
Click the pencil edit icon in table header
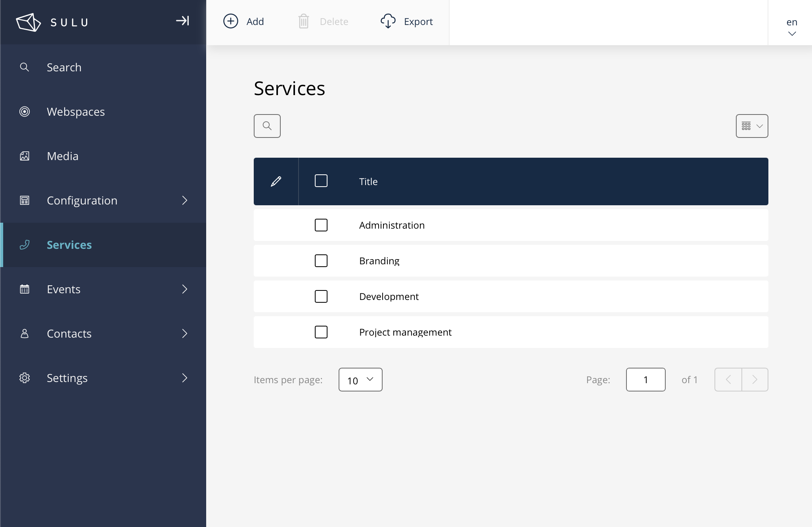[x=276, y=181]
